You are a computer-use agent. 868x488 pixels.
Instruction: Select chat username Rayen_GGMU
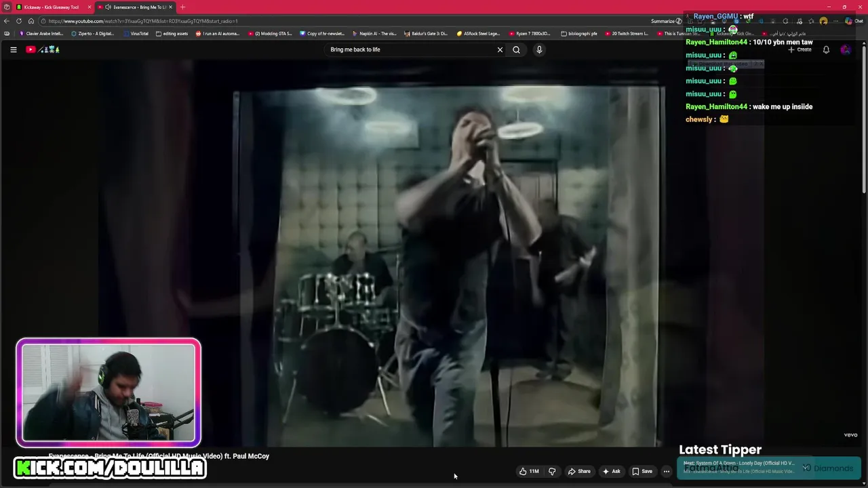(x=715, y=16)
